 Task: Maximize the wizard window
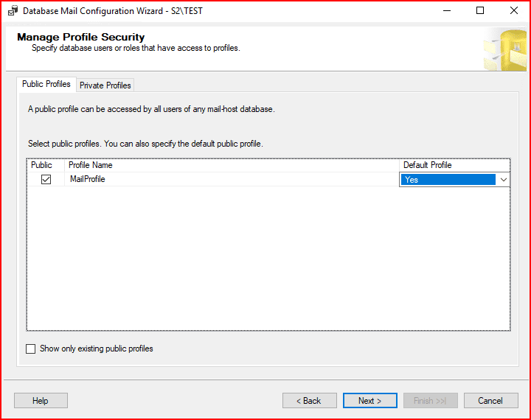click(x=480, y=10)
